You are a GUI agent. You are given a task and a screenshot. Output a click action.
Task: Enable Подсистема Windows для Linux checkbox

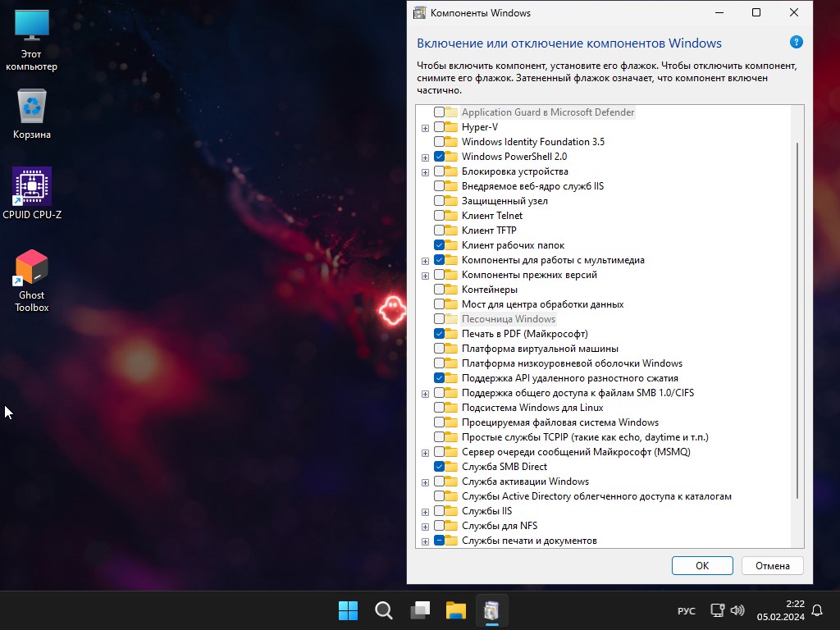coord(439,408)
